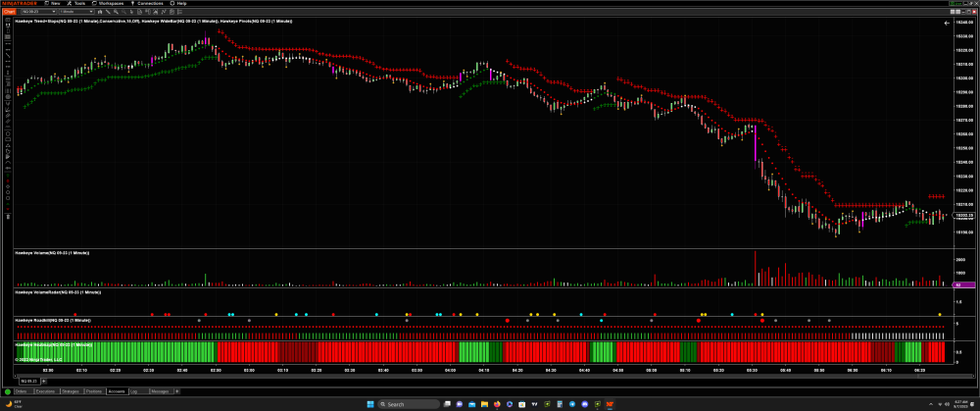
Task: Switch to the Strategies tab
Action: 72,391
